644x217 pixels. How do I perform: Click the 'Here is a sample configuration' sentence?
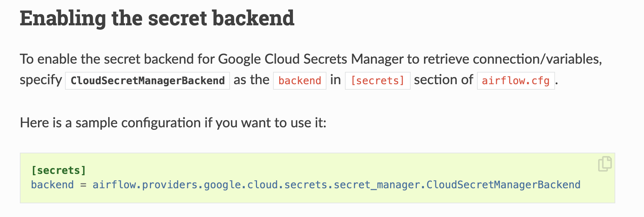click(x=173, y=123)
